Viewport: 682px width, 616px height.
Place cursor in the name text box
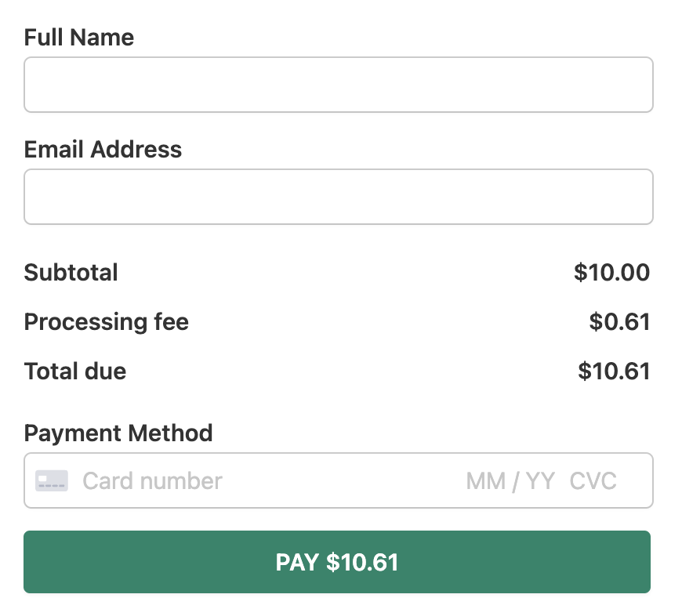[338, 85]
